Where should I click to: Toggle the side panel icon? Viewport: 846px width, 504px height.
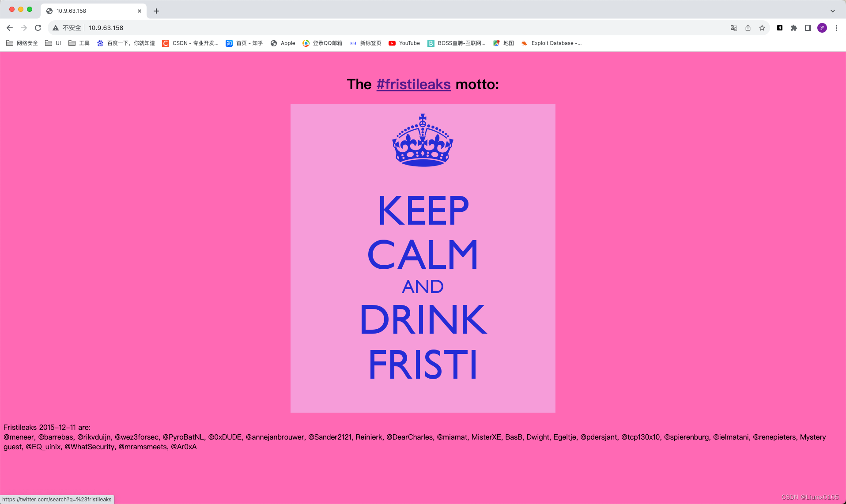click(x=808, y=28)
